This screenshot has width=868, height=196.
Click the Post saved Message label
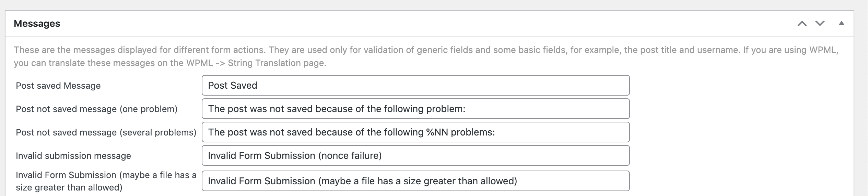pos(58,86)
